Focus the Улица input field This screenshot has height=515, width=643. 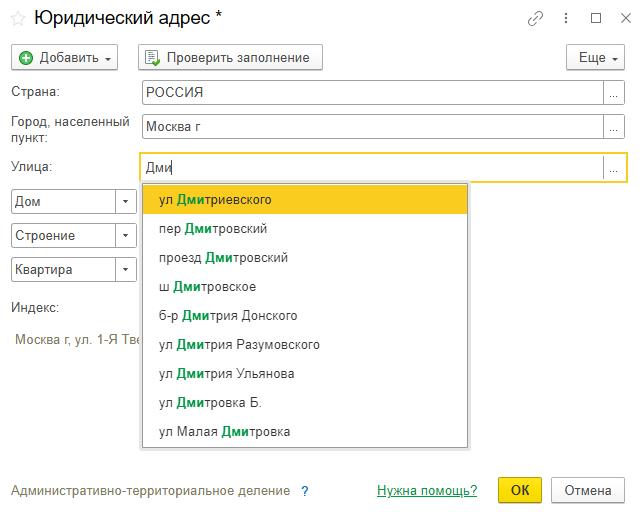pos(372,168)
